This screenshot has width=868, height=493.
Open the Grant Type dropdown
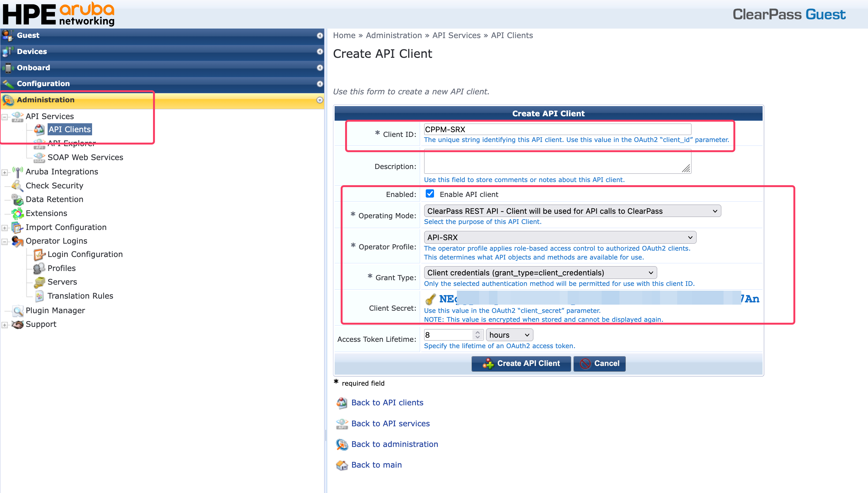coord(540,273)
